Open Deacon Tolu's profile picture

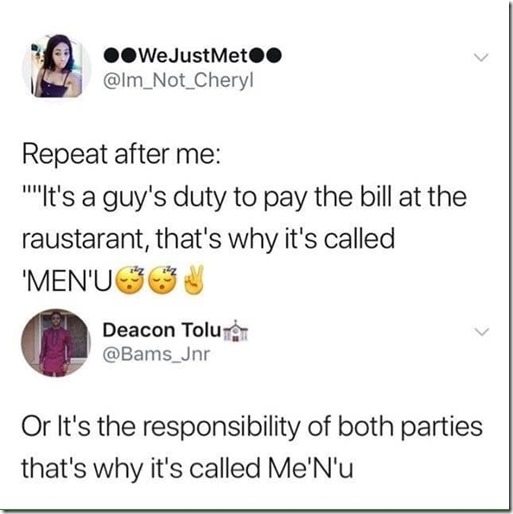pos(56,343)
